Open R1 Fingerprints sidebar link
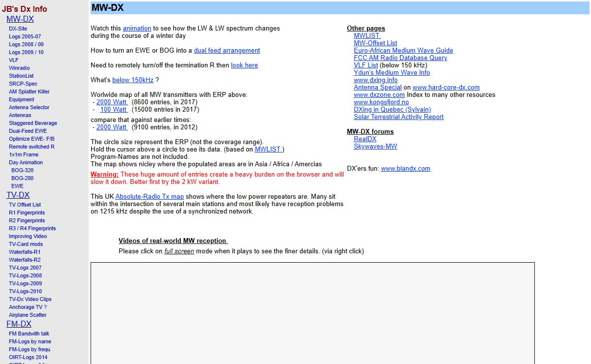This screenshot has width=591, height=364. coord(27,212)
